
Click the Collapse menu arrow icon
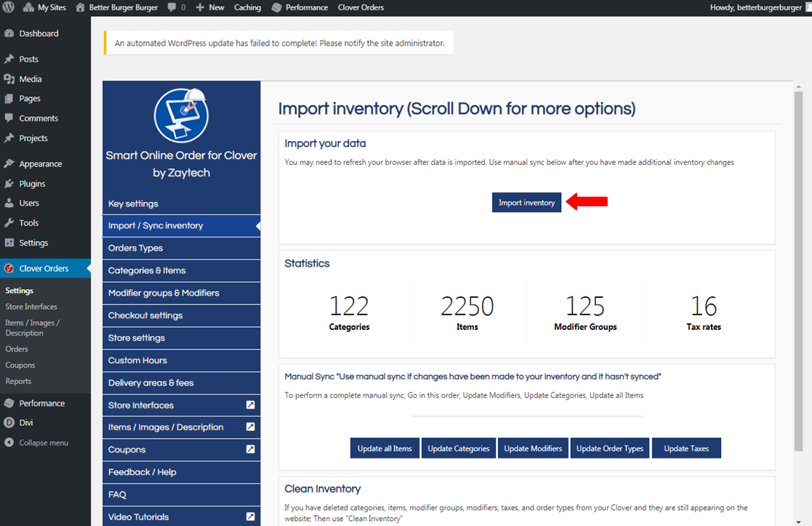pyautogui.click(x=9, y=442)
